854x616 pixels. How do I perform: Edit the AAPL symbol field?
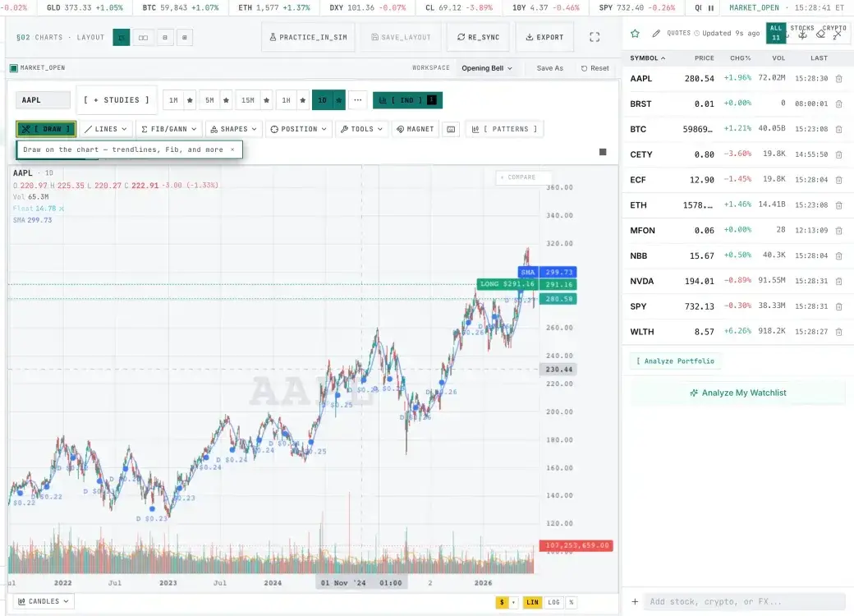coord(43,100)
